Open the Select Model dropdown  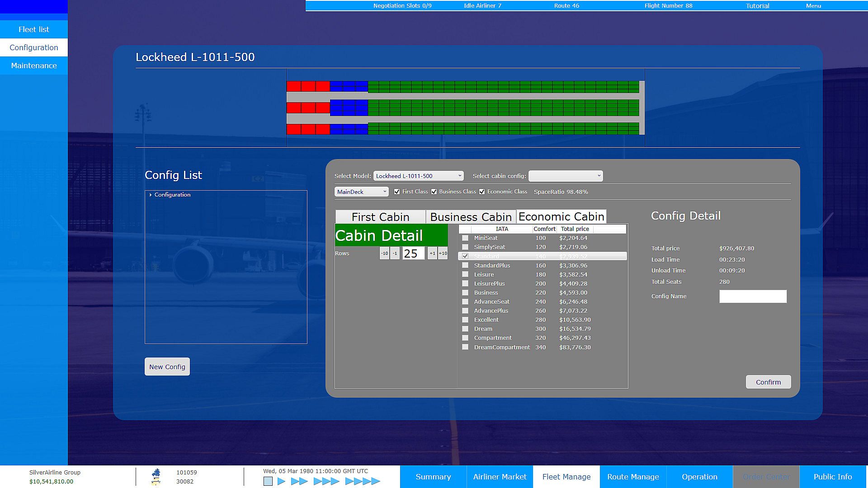[418, 176]
